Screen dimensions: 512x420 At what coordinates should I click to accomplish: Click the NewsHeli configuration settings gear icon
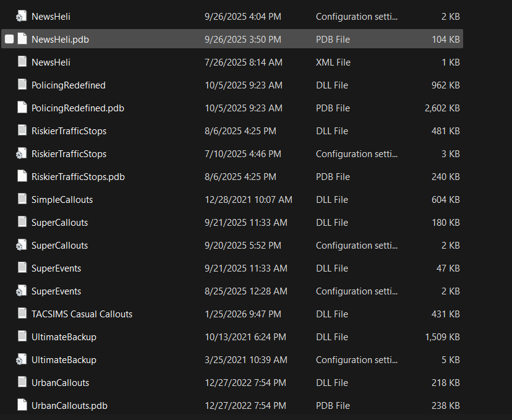pos(22,17)
